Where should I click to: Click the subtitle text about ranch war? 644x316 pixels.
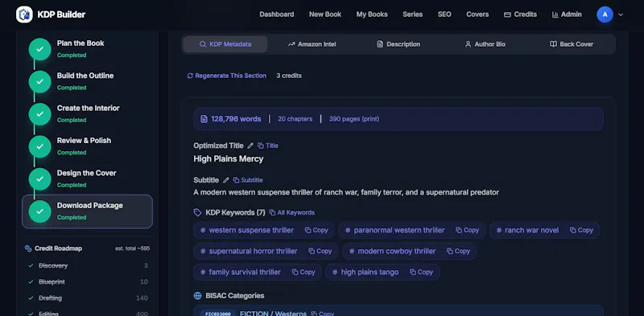pyautogui.click(x=346, y=192)
